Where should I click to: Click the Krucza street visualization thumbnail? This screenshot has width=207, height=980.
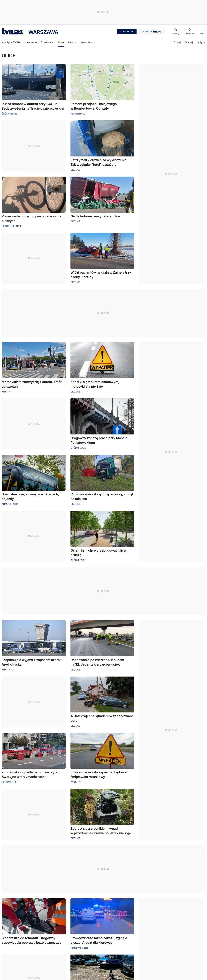pos(102,529)
